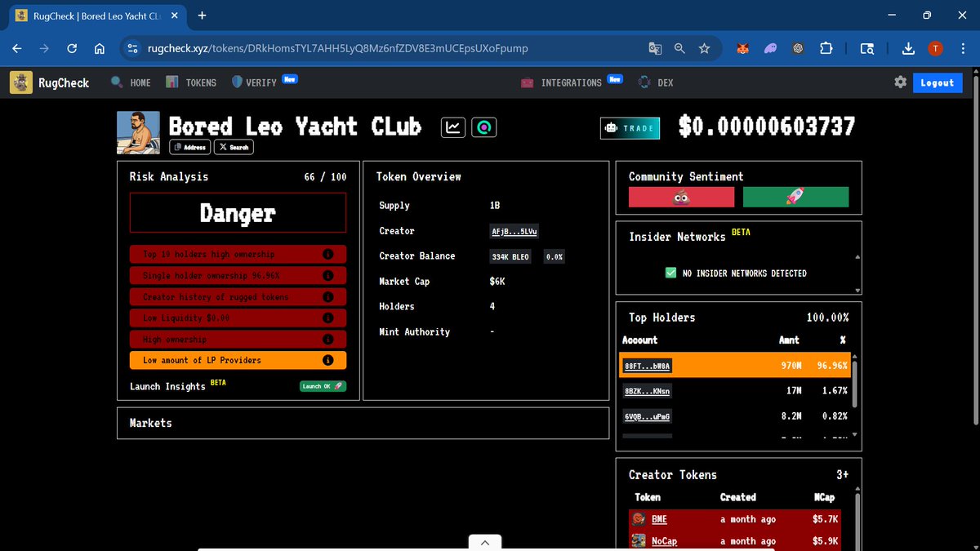Image resolution: width=980 pixels, height=551 pixels.
Task: Vote positive rocket sentiment
Action: tap(796, 198)
